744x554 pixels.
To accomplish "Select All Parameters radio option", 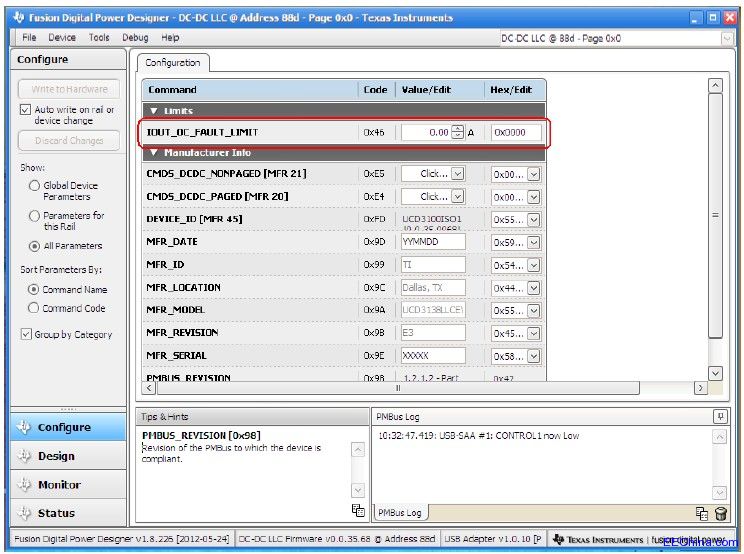I will tap(34, 246).
